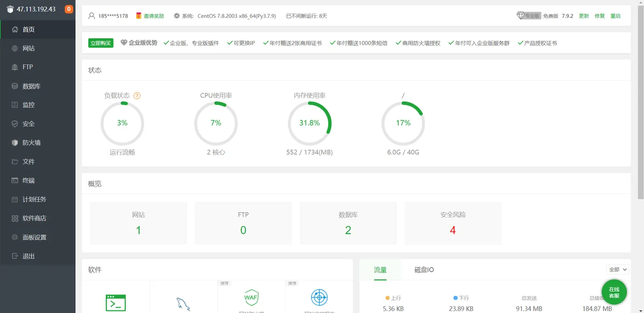Image resolution: width=644 pixels, height=313 pixels.
Task: Switch to the 流量 traffic tab
Action: tap(380, 270)
